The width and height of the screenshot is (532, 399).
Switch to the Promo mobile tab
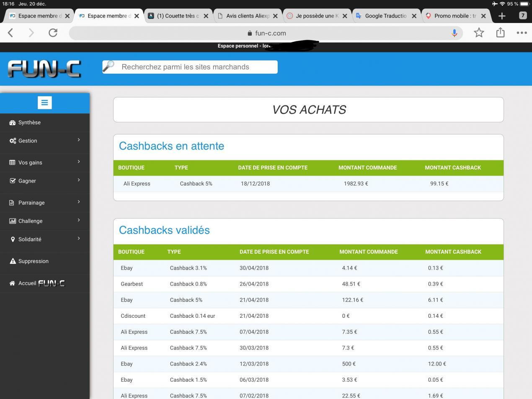click(455, 16)
